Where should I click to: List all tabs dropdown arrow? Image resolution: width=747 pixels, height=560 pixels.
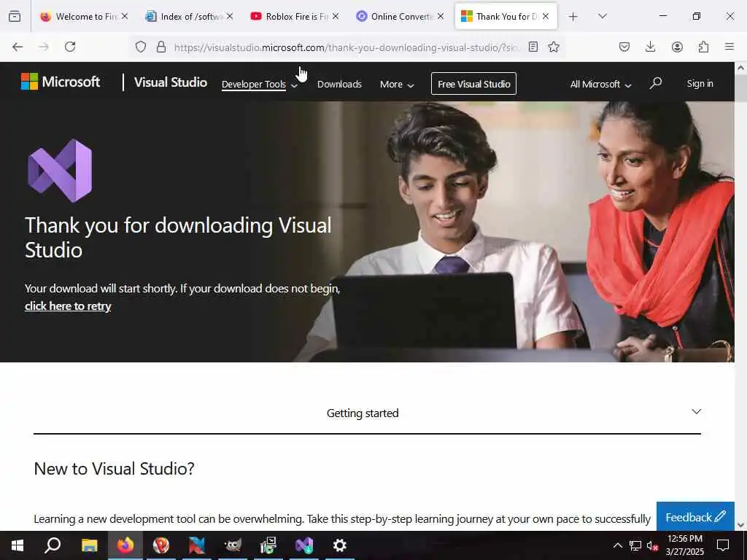point(602,16)
